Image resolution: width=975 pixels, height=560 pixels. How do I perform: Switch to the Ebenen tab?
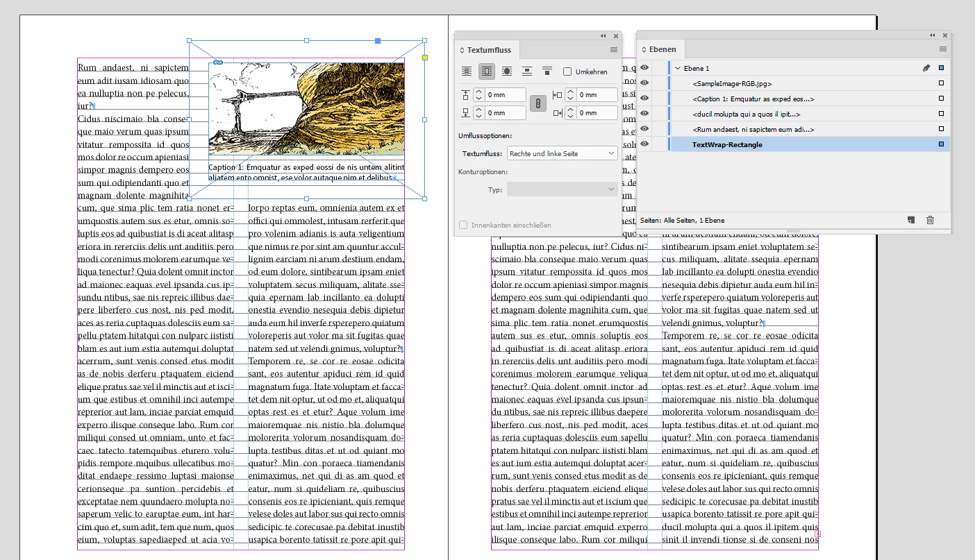tap(661, 49)
